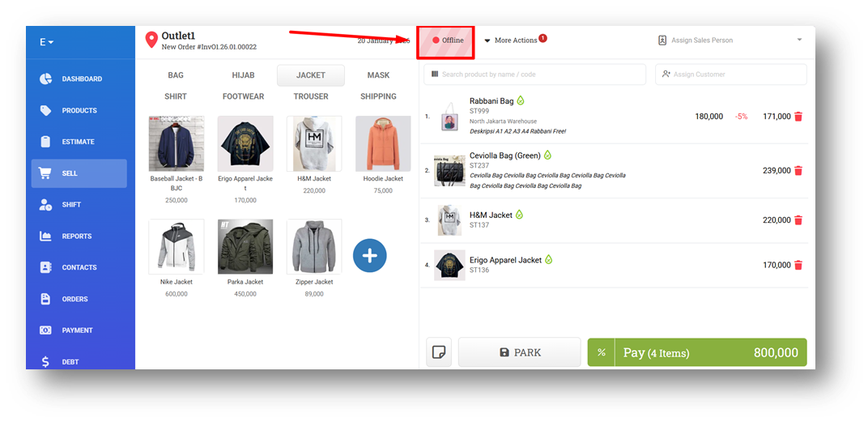Add the H&M Jacket thumbnail in product grid
The height and width of the screenshot is (422, 868).
tap(314, 143)
